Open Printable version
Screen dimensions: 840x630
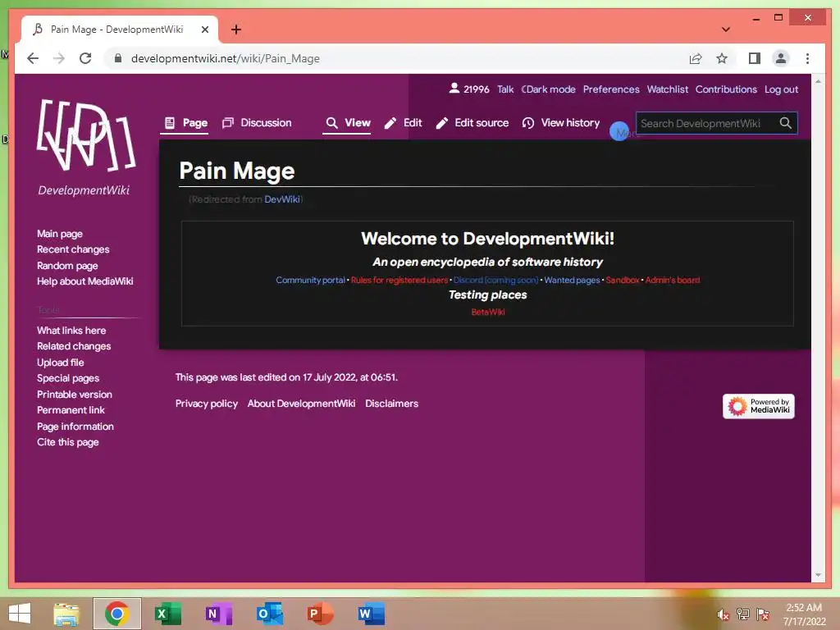75,395
